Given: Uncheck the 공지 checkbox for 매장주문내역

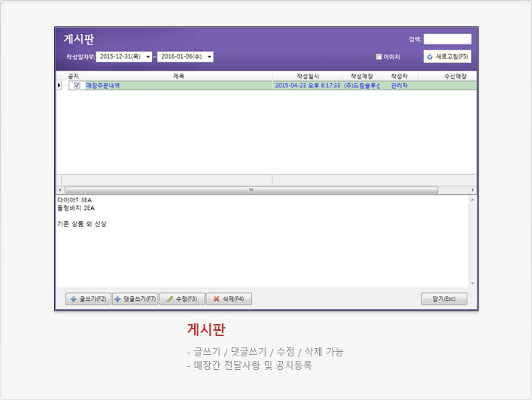Looking at the screenshot, I should (77, 86).
